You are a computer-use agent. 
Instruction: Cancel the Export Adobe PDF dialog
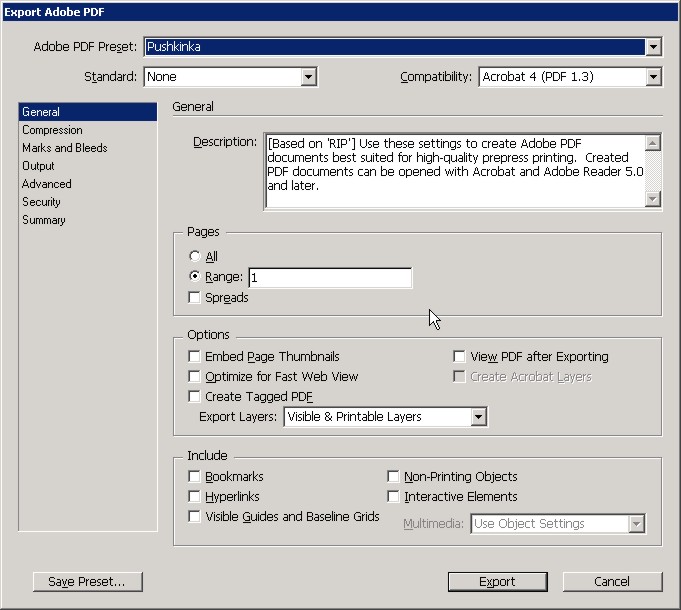click(612, 582)
